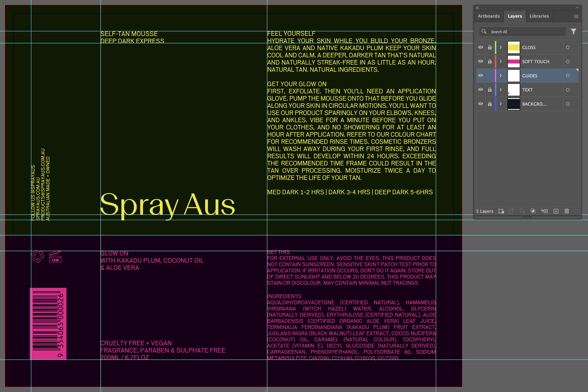Hide the GLOSS layer
Screen dimensions: 588x392
(481, 48)
